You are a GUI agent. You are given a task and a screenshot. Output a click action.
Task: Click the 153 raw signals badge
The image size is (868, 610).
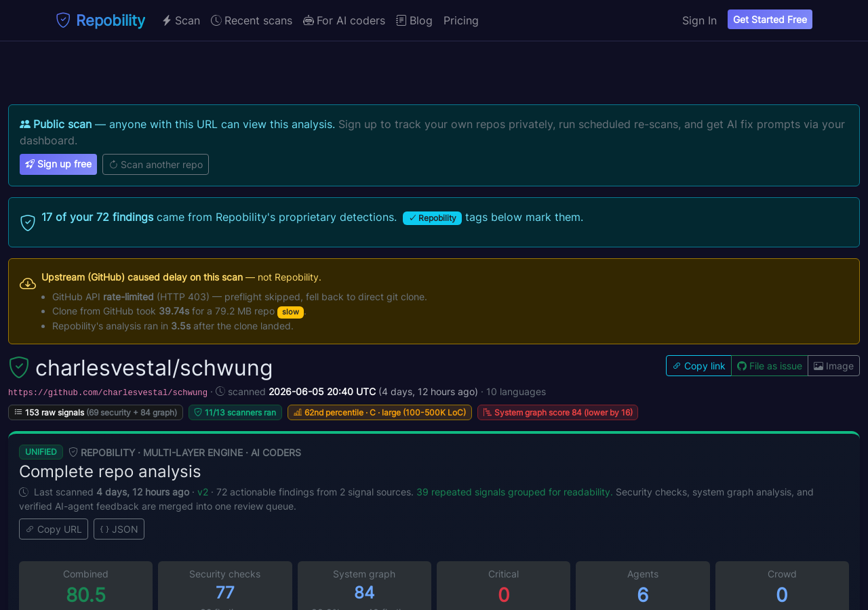tap(96, 412)
